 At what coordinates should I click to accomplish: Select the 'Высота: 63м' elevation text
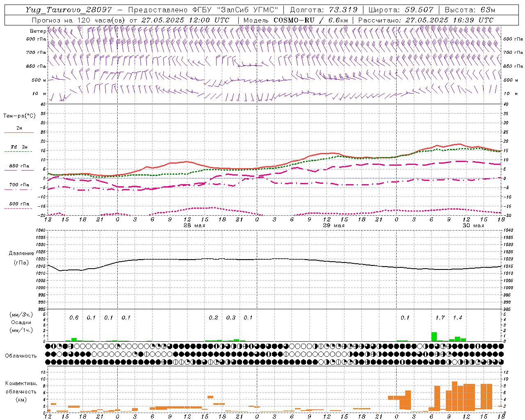[469, 10]
